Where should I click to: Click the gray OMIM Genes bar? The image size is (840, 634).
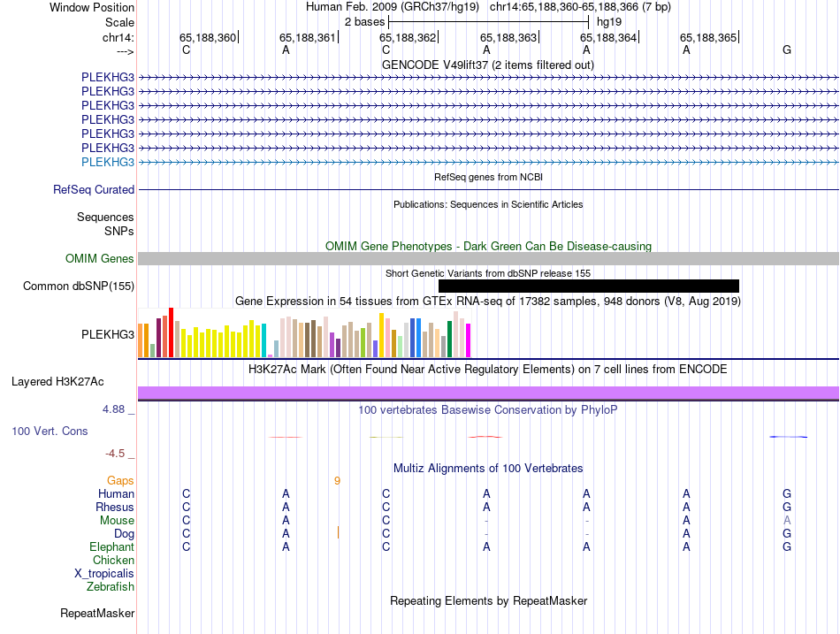[488, 258]
